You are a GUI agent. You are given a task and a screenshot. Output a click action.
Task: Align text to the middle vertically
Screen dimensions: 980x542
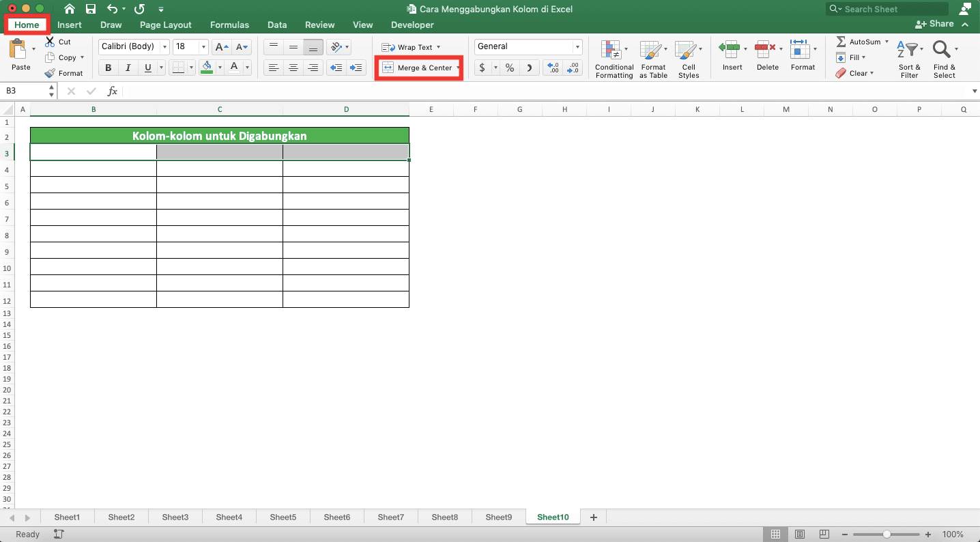293,47
